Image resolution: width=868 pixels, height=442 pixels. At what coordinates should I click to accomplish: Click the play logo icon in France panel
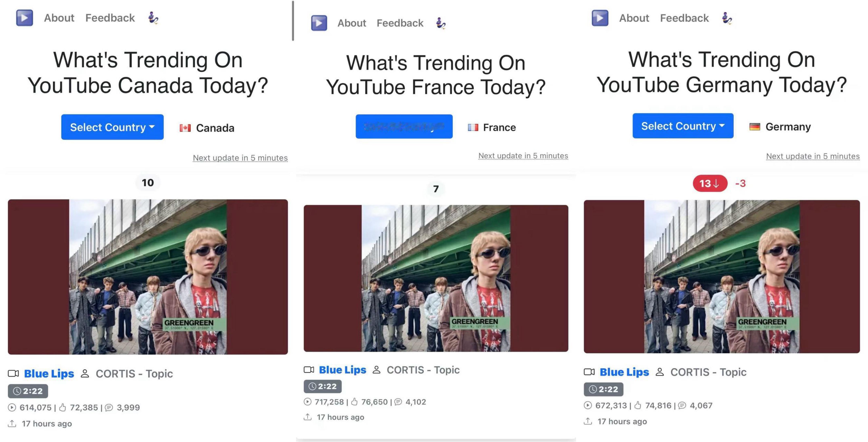pos(319,23)
